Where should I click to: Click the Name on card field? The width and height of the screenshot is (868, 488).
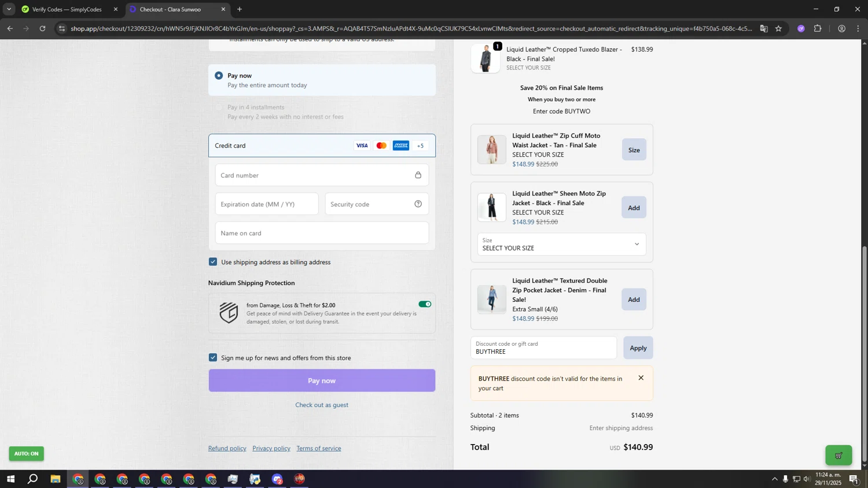point(322,233)
